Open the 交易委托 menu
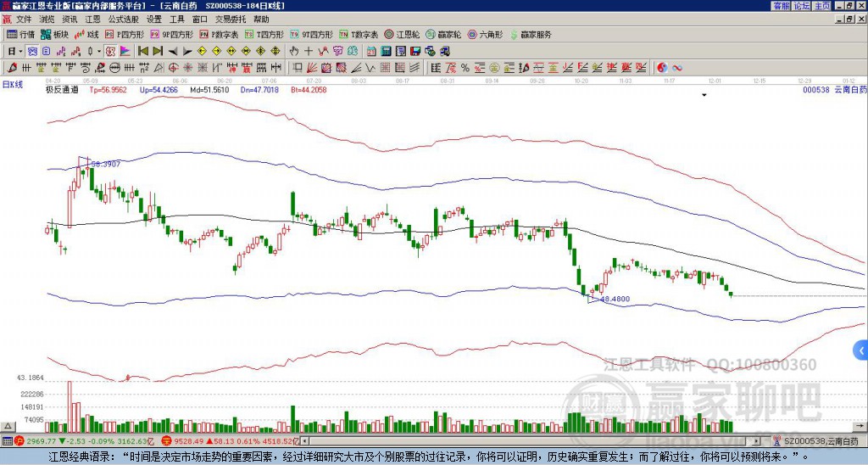Image resolution: width=868 pixels, height=465 pixels. pos(231,20)
